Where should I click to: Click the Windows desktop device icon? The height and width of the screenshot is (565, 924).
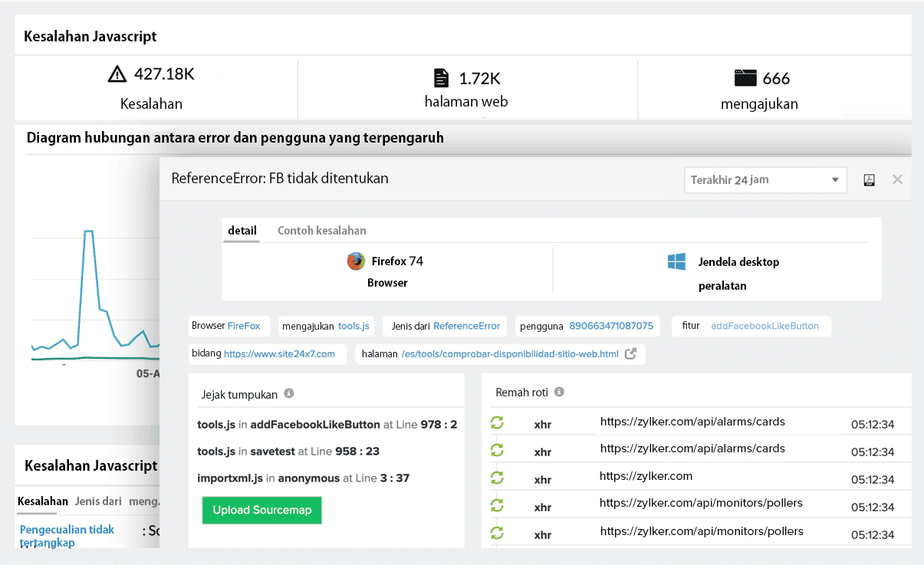coord(676,261)
